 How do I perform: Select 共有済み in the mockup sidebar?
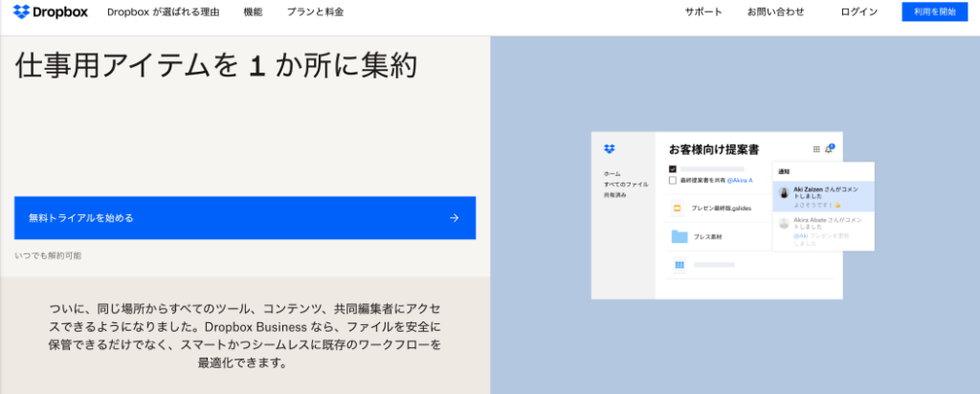coord(615,195)
